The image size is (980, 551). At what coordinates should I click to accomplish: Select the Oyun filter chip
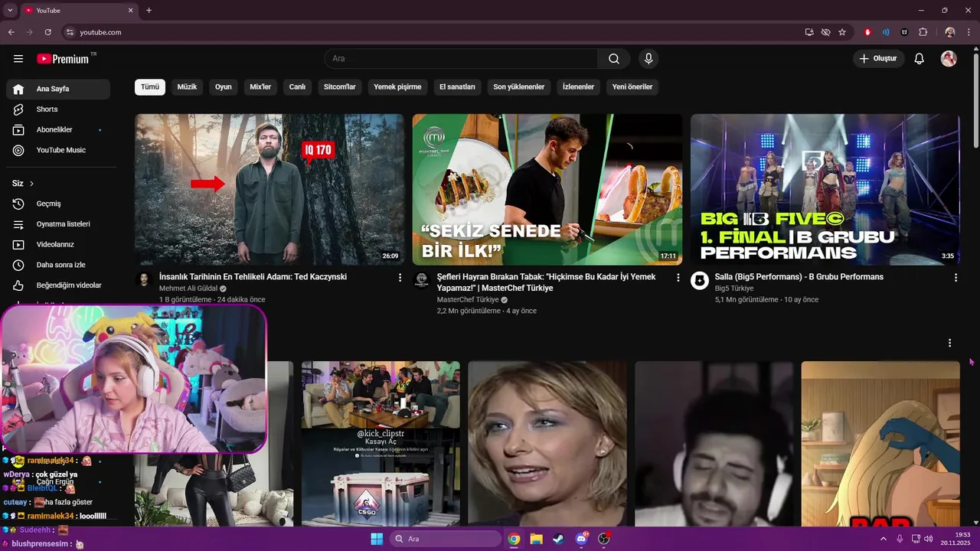[x=224, y=87]
